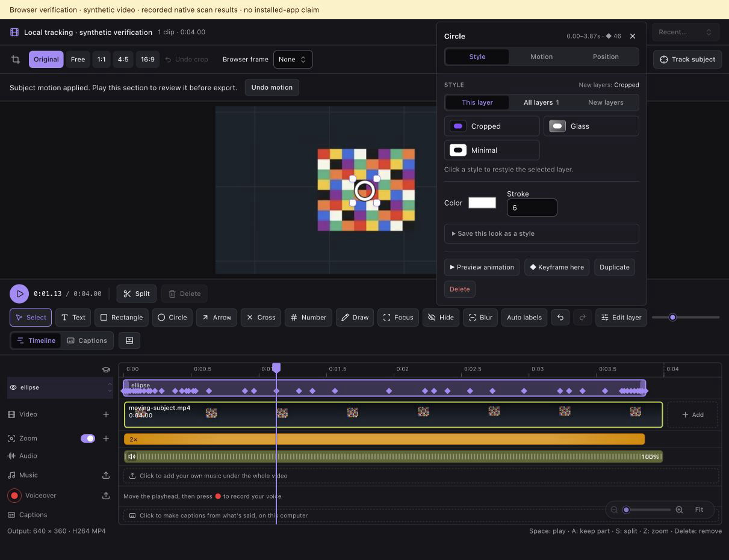This screenshot has width=729, height=560.
Task: Undo the last annotation action
Action: (x=560, y=318)
